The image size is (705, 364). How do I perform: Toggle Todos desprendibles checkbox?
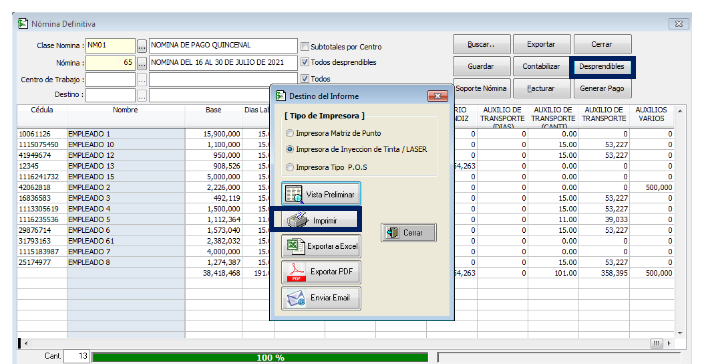click(x=305, y=62)
